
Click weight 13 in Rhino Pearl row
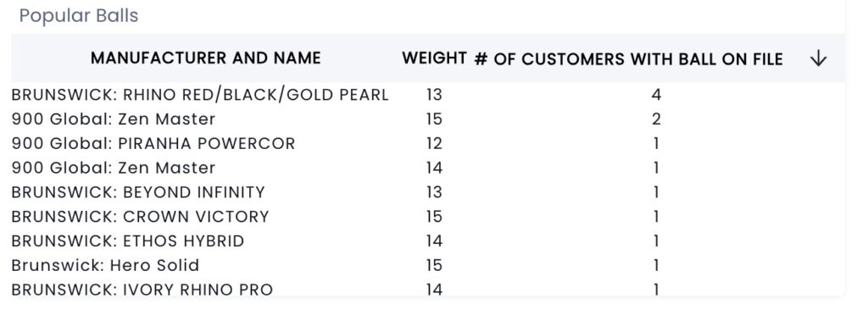435,95
